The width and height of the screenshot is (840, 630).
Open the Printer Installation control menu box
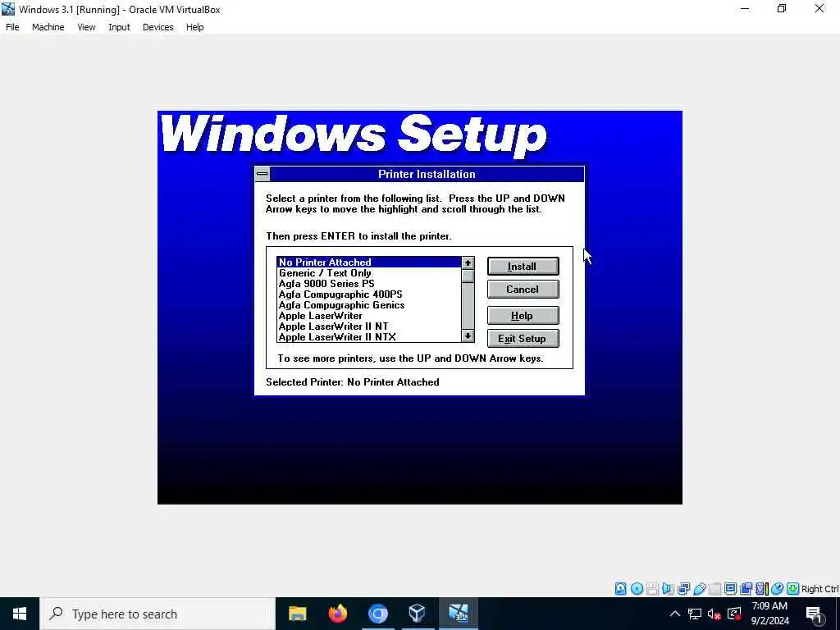click(x=262, y=174)
